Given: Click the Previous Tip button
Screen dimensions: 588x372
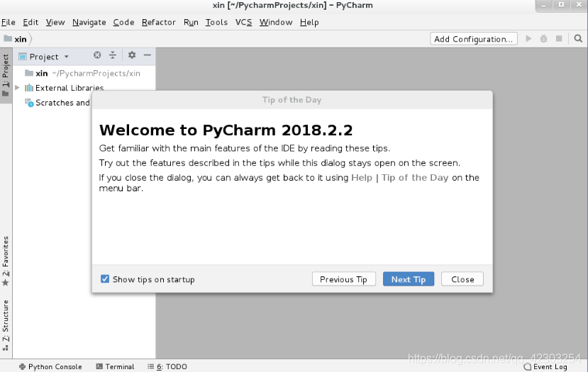Looking at the screenshot, I should pyautogui.click(x=343, y=279).
